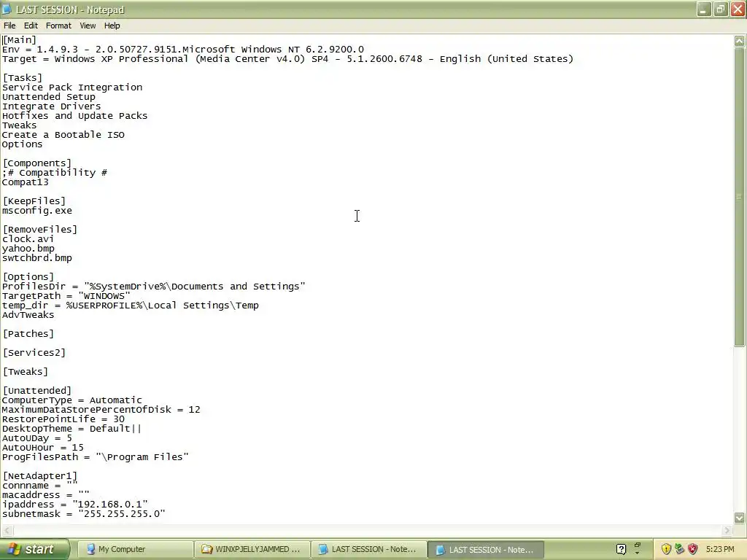Restore down the Notepad window
This screenshot has width=747, height=560.
click(x=720, y=9)
